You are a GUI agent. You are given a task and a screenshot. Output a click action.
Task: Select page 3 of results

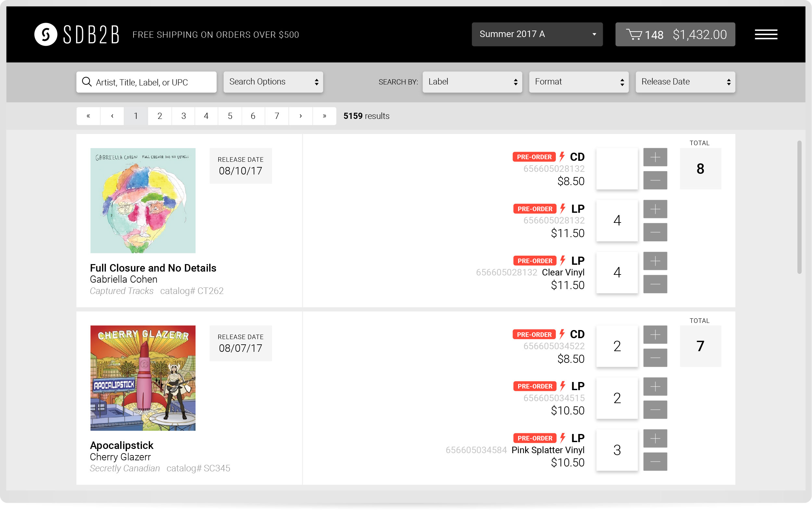(184, 116)
